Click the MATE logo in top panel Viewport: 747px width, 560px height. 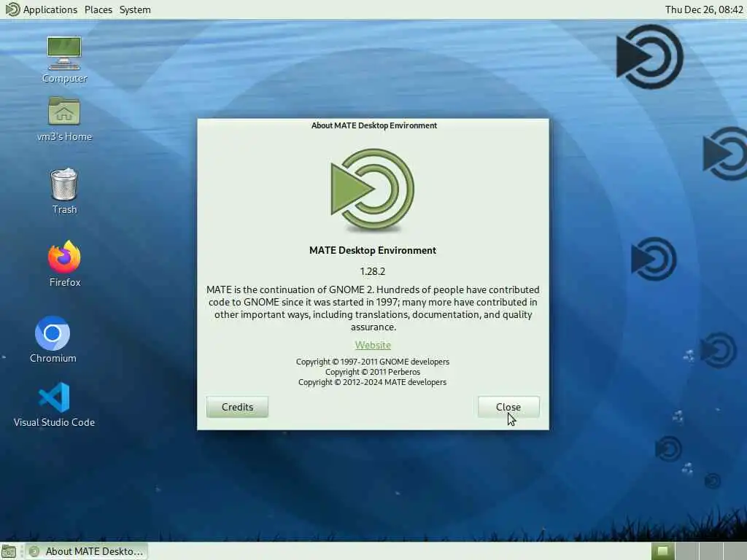coord(12,9)
